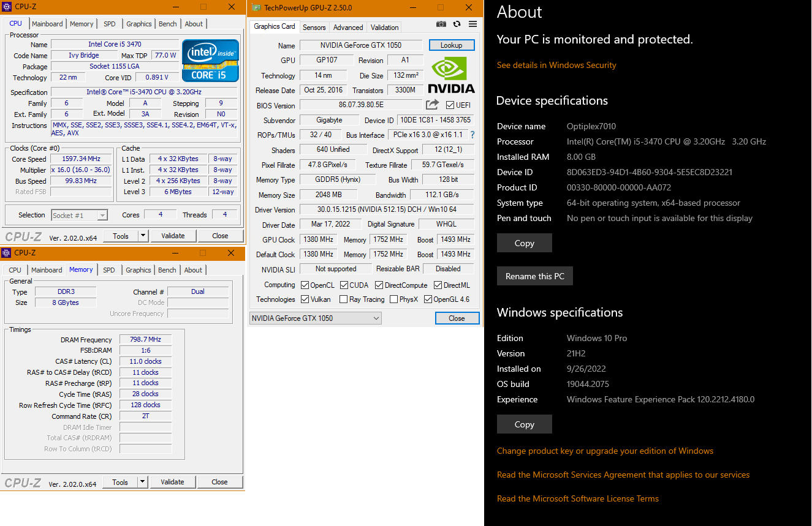The image size is (812, 526).
Task: Click the GPU-Z title bar app icon
Action: click(x=256, y=7)
